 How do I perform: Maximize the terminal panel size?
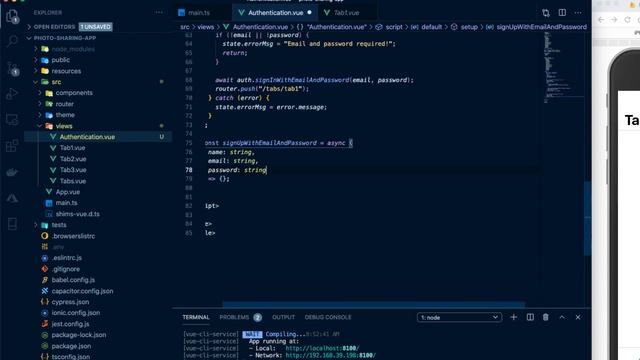[562, 317]
